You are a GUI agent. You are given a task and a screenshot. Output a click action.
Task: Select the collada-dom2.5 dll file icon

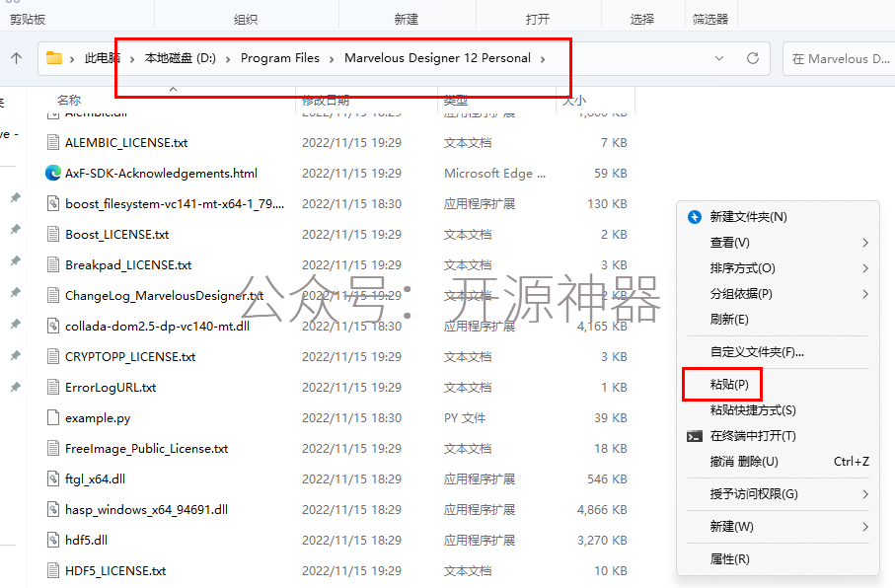tap(53, 326)
